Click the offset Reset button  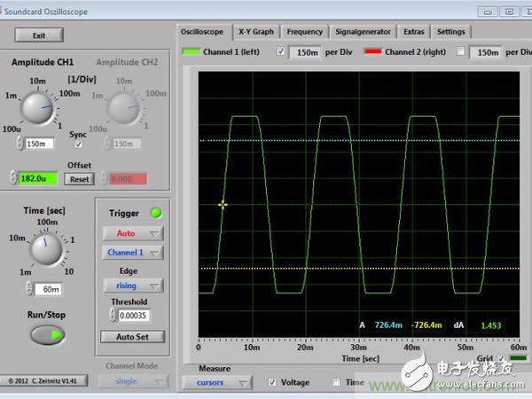point(79,178)
